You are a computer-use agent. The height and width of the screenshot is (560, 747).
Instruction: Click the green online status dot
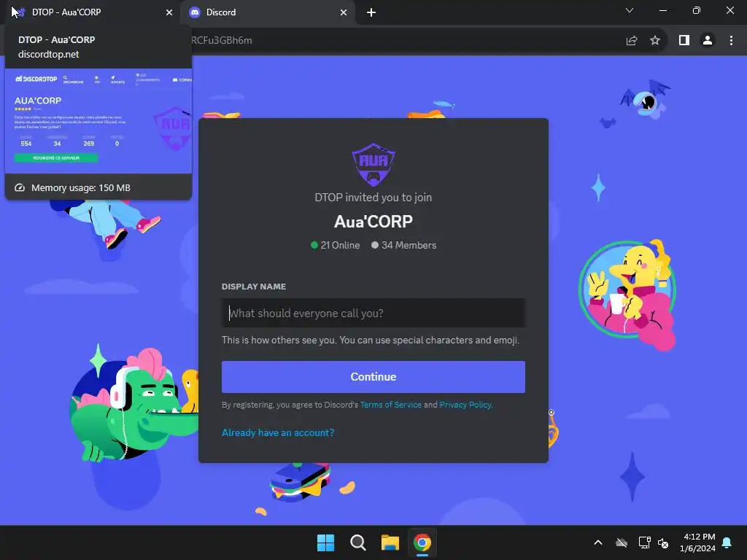click(x=314, y=245)
